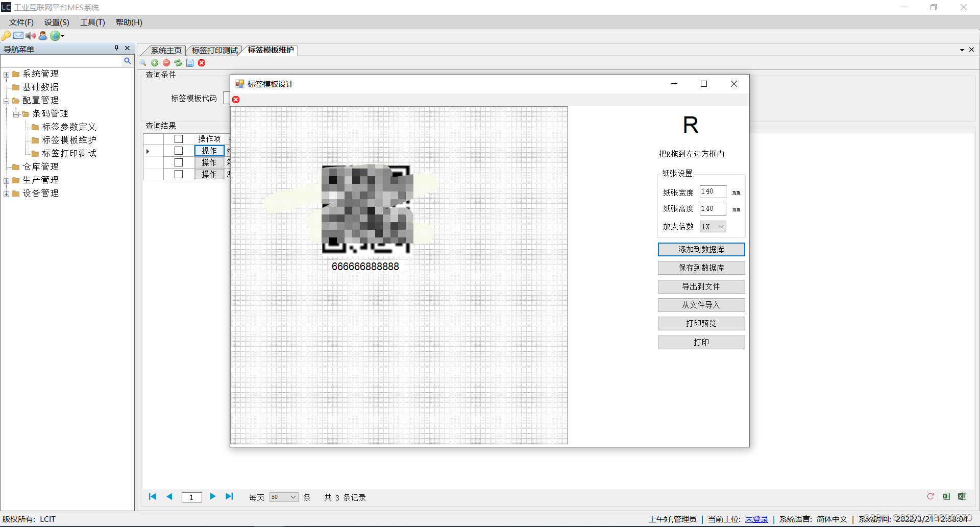980x527 pixels.
Task: Switch to the 系统主页 tab
Action: click(x=166, y=50)
